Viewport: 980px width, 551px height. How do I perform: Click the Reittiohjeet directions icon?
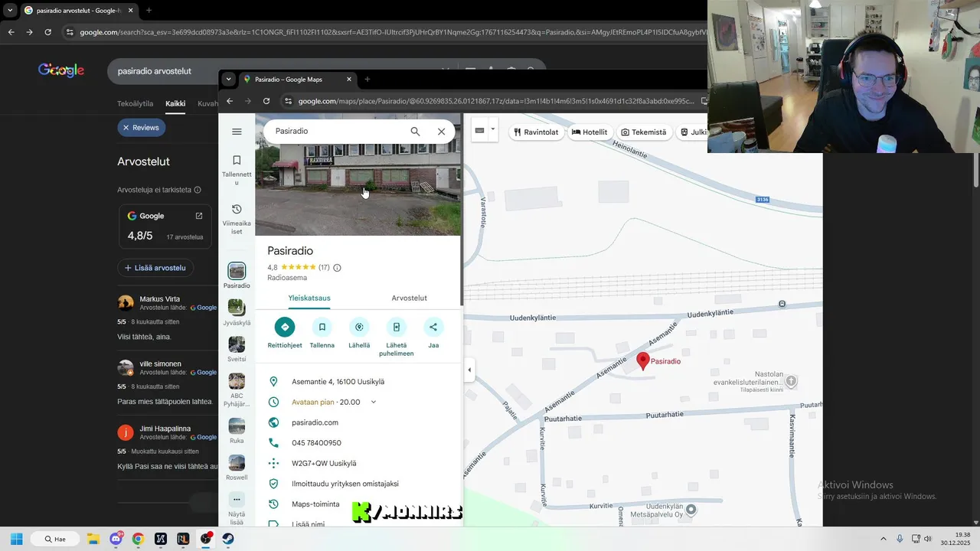point(285,327)
